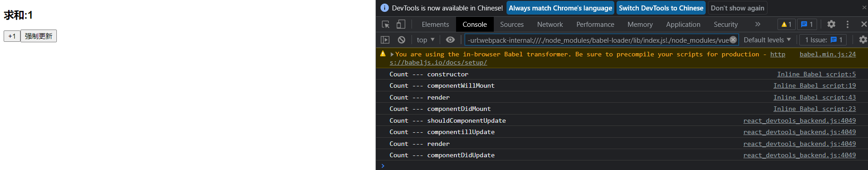Click the inspect element picker icon
This screenshot has width=868, height=170.
click(386, 25)
